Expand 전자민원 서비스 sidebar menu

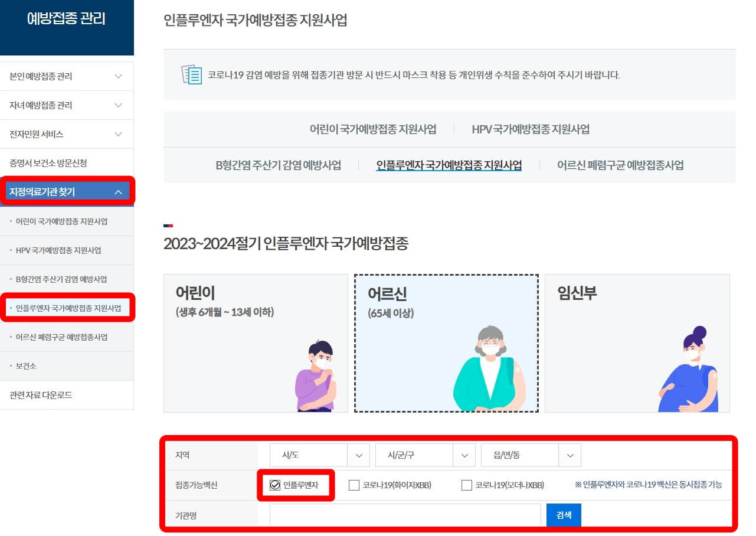67,134
